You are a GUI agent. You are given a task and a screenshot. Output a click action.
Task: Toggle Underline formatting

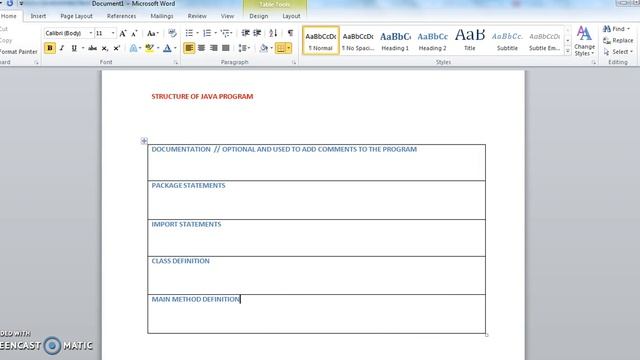coord(74,48)
